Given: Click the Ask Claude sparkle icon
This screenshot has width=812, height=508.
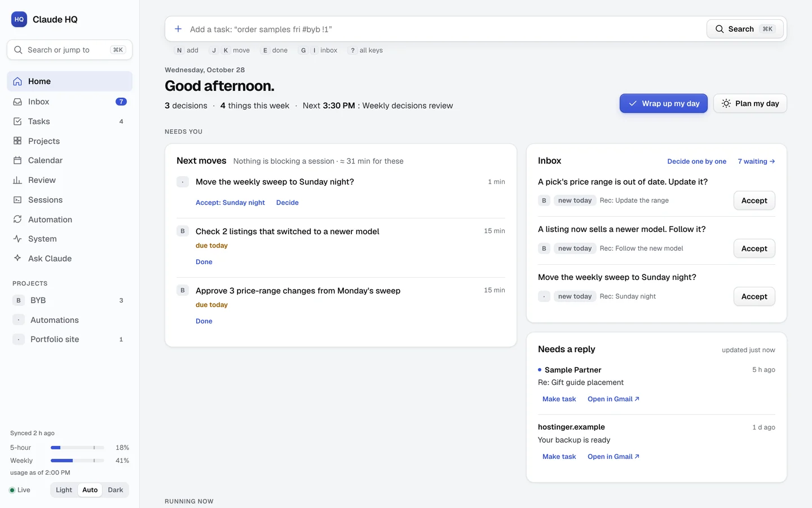Looking at the screenshot, I should point(17,259).
